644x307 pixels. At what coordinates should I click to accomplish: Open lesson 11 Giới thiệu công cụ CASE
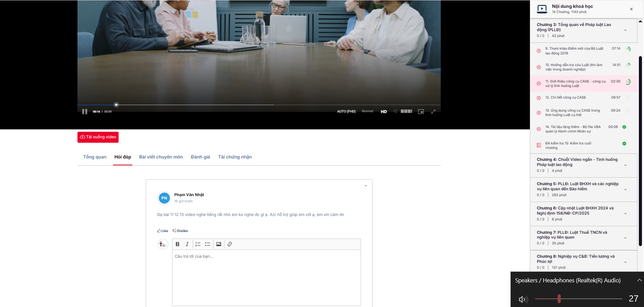tap(584, 84)
